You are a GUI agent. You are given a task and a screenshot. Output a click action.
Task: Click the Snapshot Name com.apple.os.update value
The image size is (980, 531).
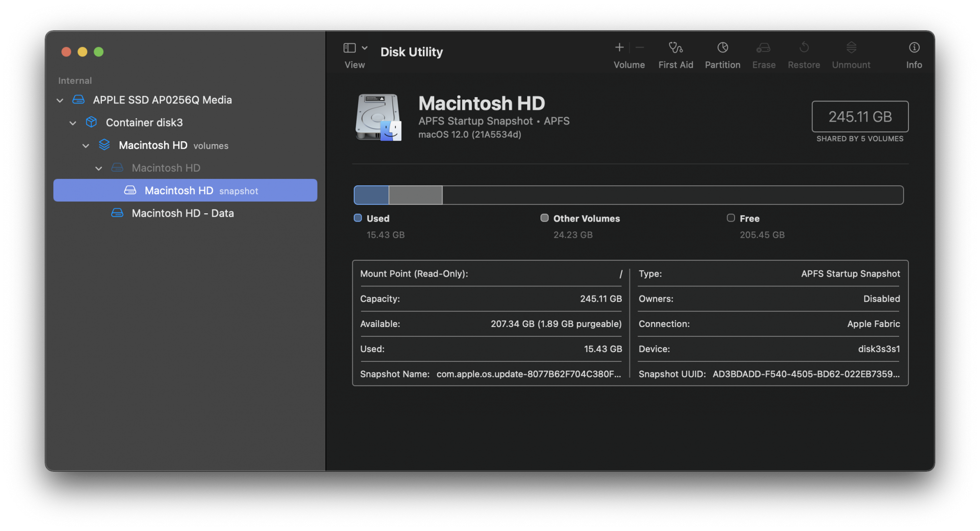coord(529,374)
